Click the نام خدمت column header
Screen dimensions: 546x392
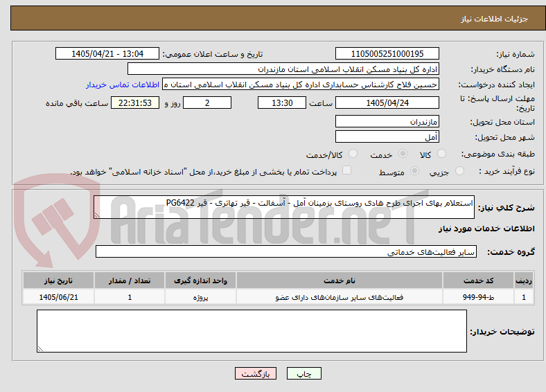[339, 280]
